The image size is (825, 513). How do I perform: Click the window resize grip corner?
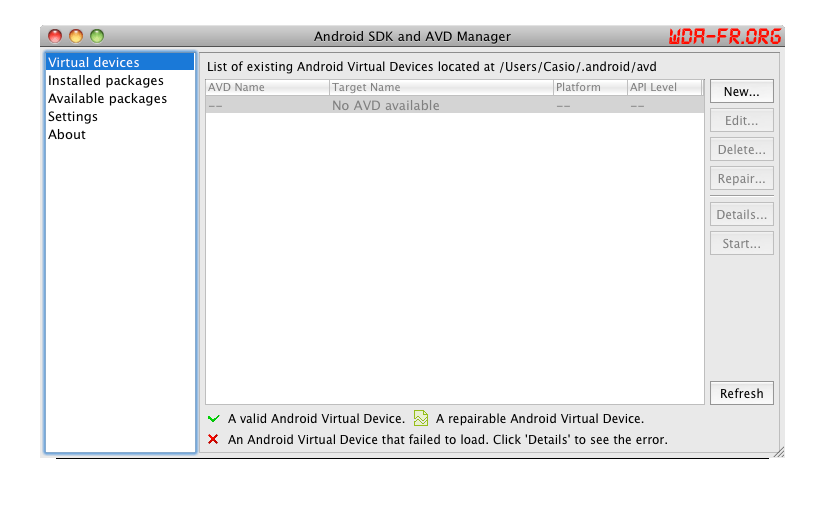[x=778, y=452]
